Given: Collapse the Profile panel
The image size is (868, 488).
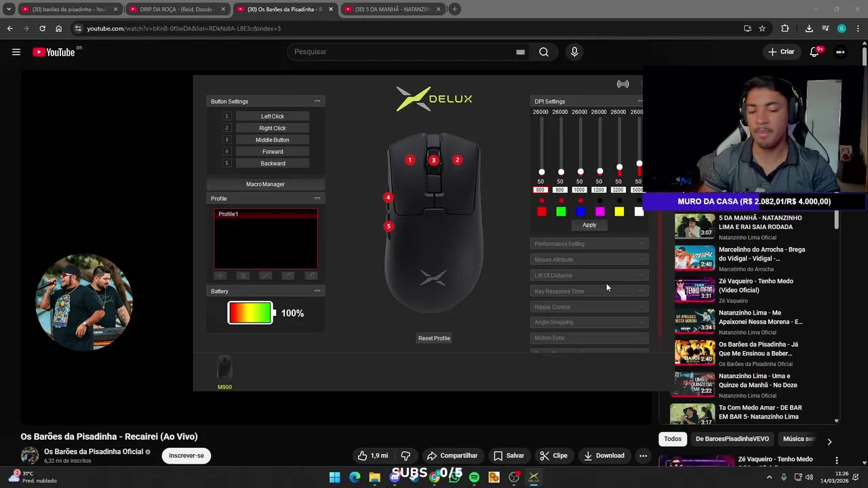Looking at the screenshot, I should coord(317,198).
